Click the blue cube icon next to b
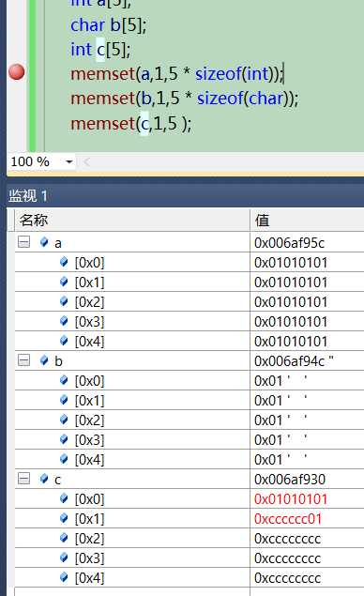The height and width of the screenshot is (596, 364). pyautogui.click(x=44, y=360)
